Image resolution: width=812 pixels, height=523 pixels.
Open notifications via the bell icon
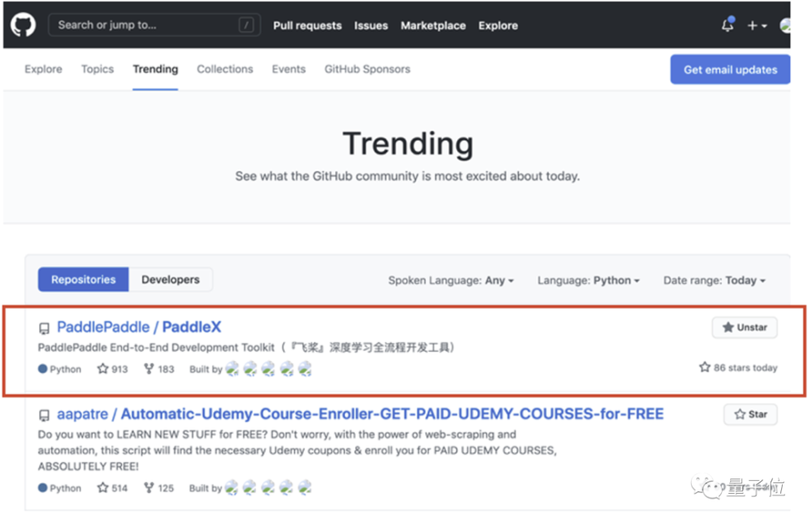point(725,25)
